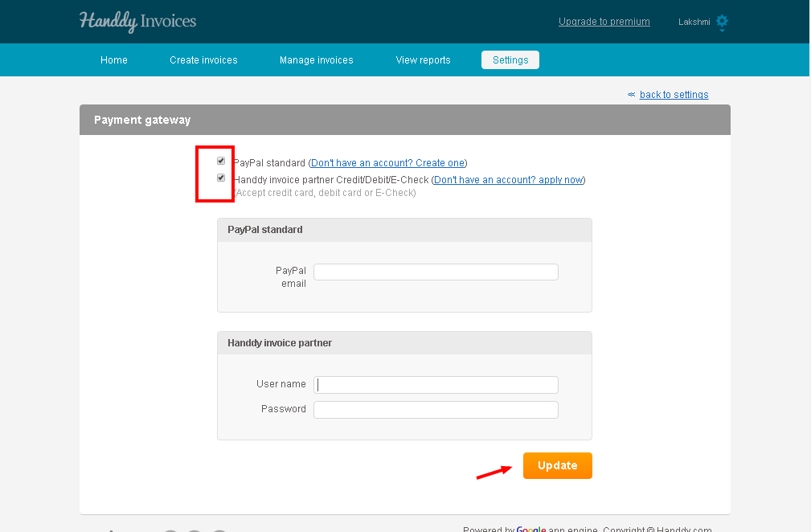Expand the account dropdown arrow below the gear

point(722,31)
